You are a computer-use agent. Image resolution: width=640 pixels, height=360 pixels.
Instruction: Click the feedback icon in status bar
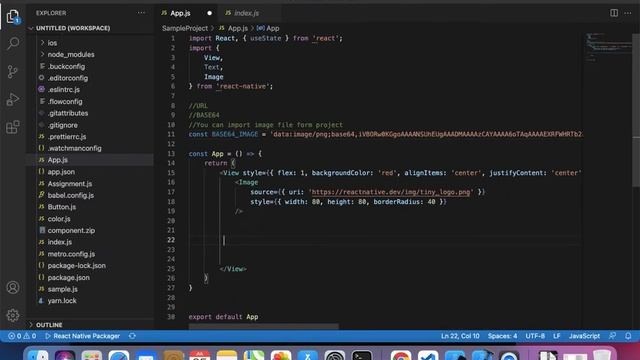point(613,336)
